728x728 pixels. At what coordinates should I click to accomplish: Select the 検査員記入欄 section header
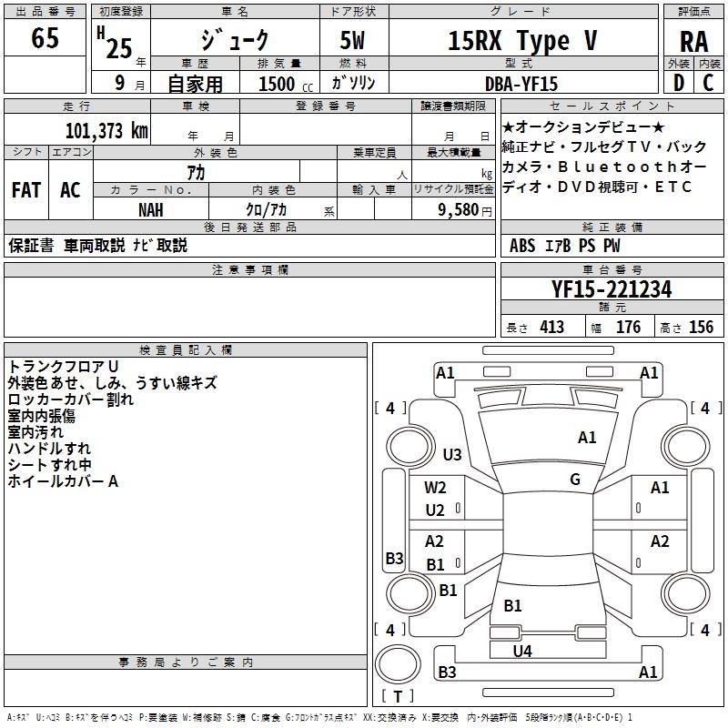186,349
